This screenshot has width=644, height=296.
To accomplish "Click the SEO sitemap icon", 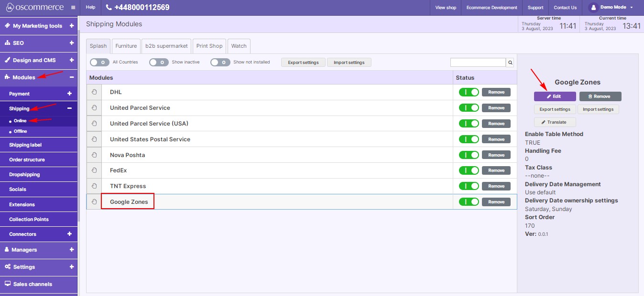I will (x=8, y=43).
